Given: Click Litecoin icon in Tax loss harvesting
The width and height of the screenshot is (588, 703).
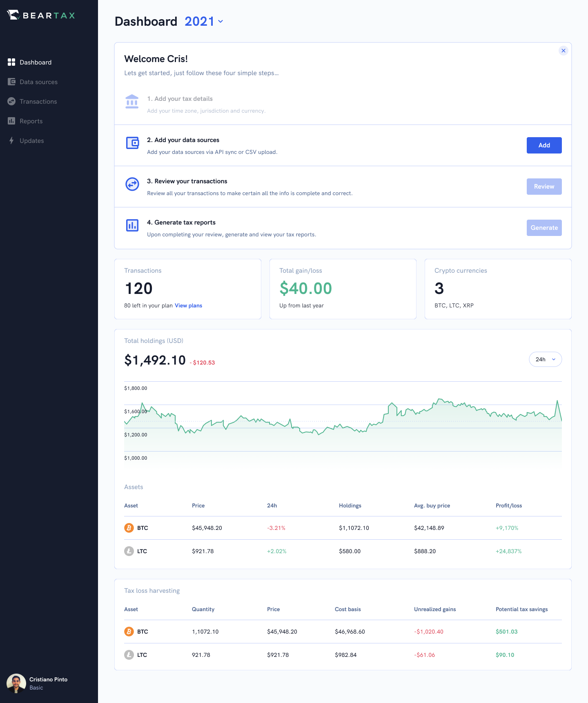Looking at the screenshot, I should point(129,655).
